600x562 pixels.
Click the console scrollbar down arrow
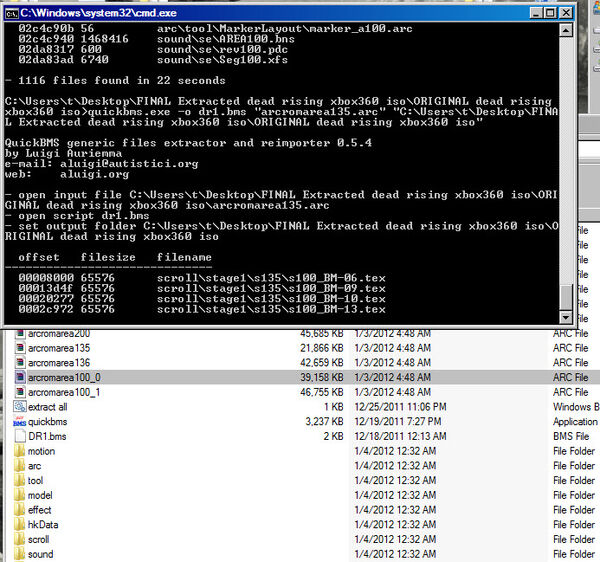click(566, 317)
